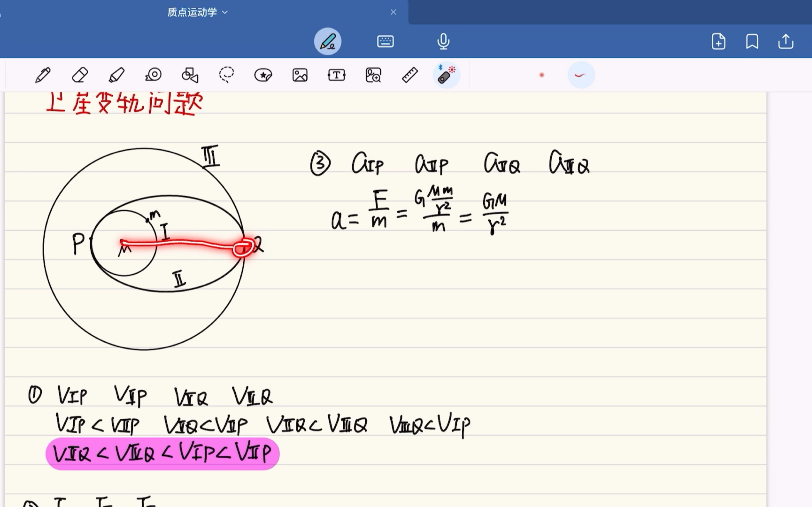The image size is (812, 507).
Task: Select the tape tool
Action: [153, 75]
